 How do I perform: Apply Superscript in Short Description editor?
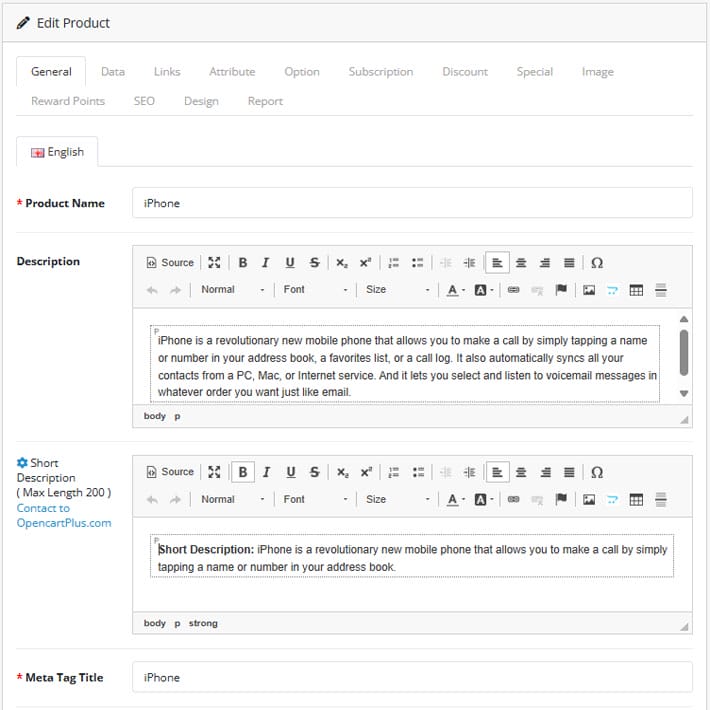(366, 472)
